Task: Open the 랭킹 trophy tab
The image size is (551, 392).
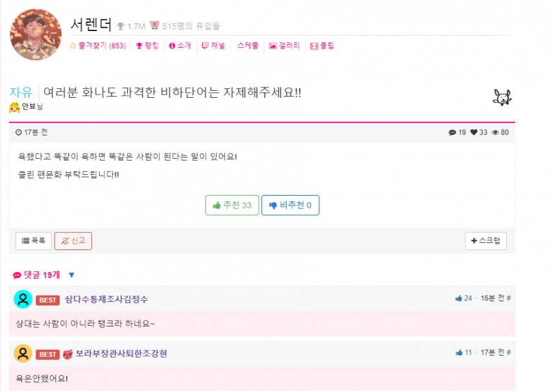Action: pyautogui.click(x=147, y=45)
